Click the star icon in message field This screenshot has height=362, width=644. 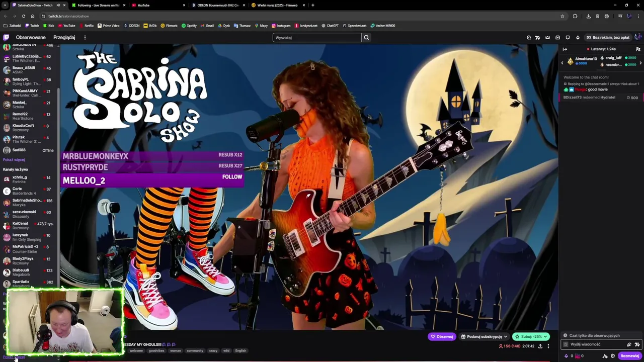(x=566, y=344)
